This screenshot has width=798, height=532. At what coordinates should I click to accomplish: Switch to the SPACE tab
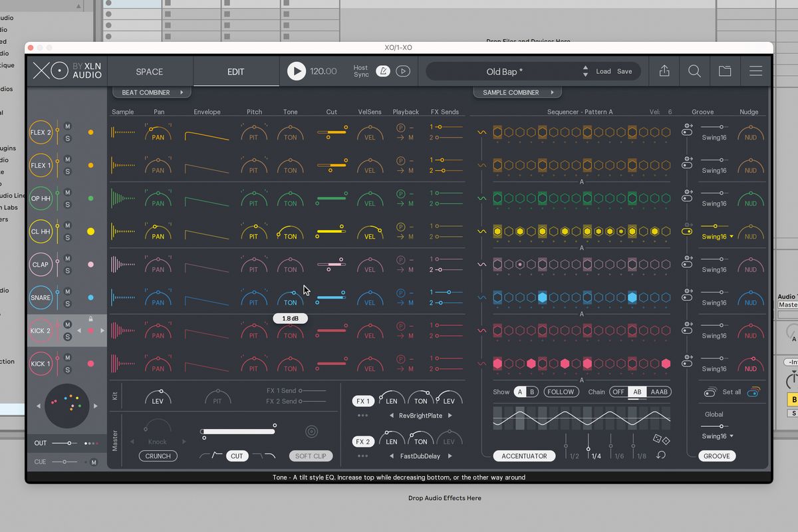pyautogui.click(x=149, y=71)
